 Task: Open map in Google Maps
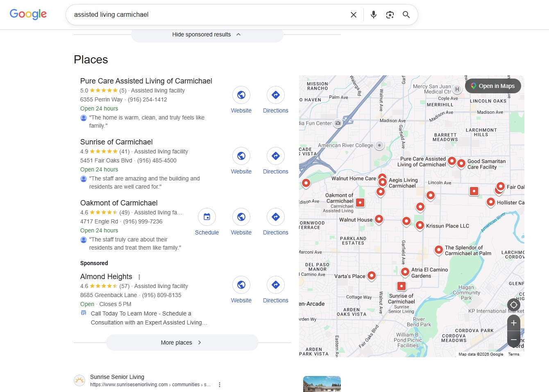point(493,86)
